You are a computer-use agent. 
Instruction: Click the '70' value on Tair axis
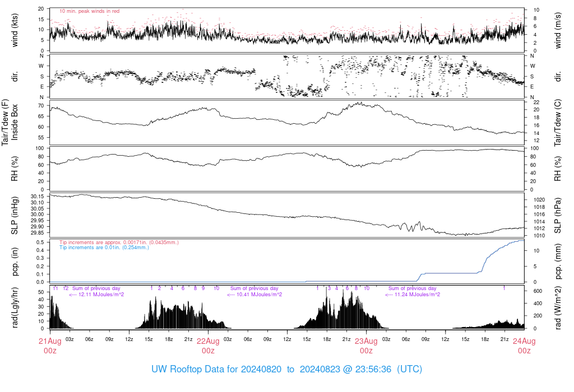pos(41,106)
